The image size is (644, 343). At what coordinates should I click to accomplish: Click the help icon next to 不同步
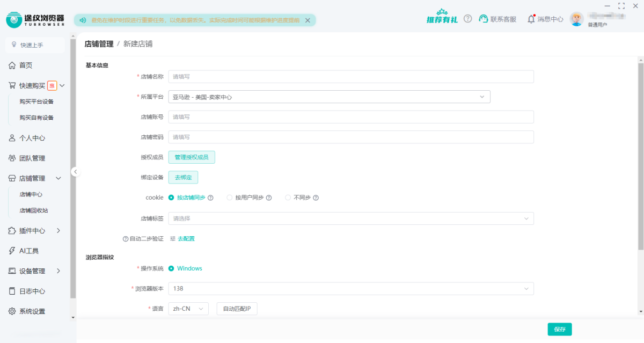[x=316, y=198]
